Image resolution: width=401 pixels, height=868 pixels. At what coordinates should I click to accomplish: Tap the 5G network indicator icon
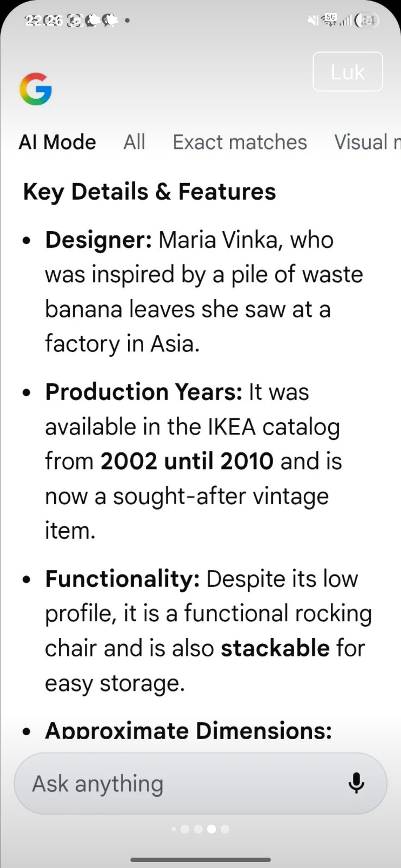coord(330,19)
